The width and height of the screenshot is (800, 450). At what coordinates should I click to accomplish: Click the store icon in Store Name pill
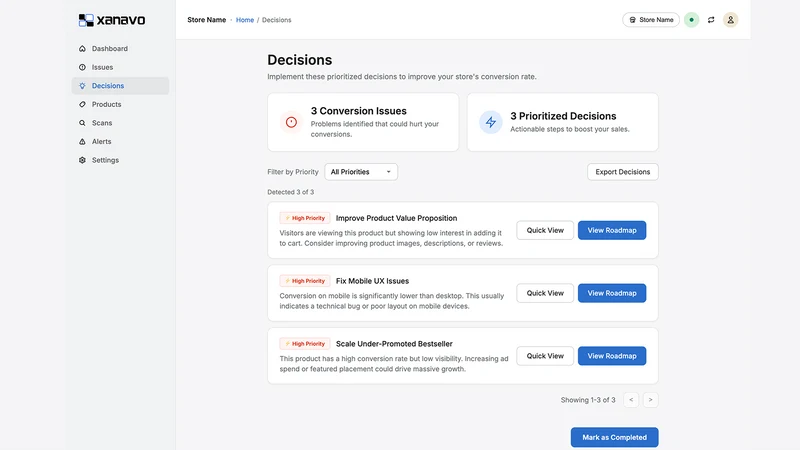(633, 20)
